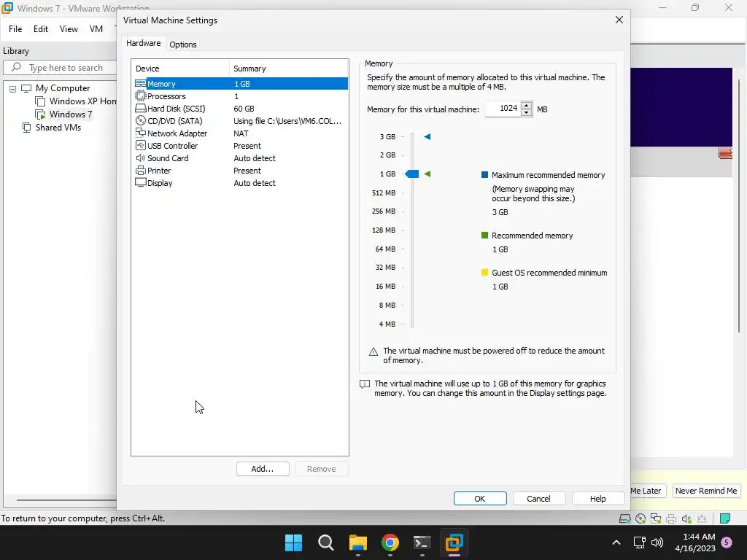This screenshot has height=560, width=747.
Task: Select the Sound Card speaker icon
Action: click(141, 157)
